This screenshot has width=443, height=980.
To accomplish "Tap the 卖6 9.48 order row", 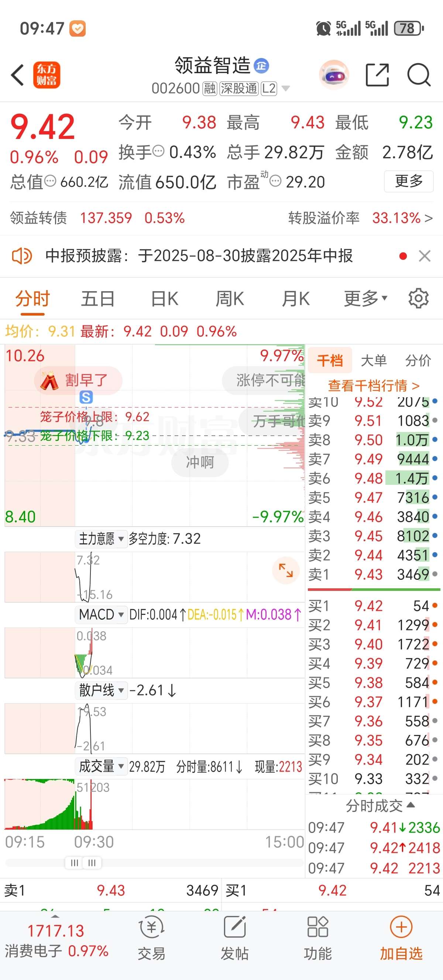I will 374,478.
